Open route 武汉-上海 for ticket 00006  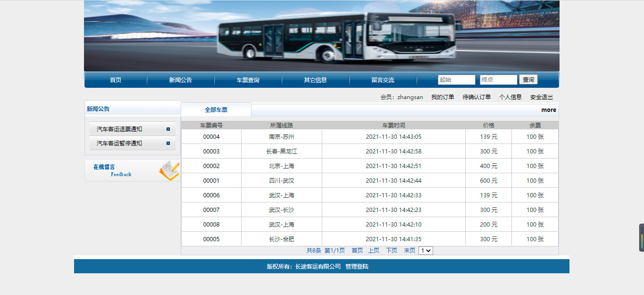pyautogui.click(x=282, y=195)
